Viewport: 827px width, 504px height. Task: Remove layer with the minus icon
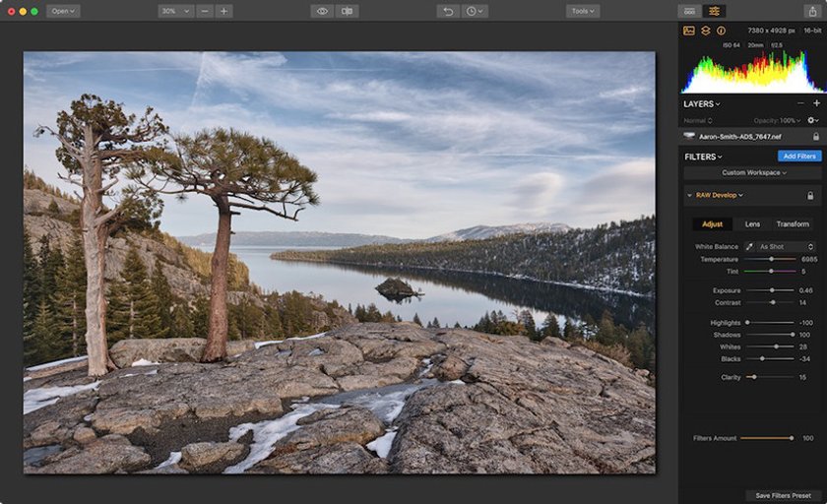(x=800, y=103)
